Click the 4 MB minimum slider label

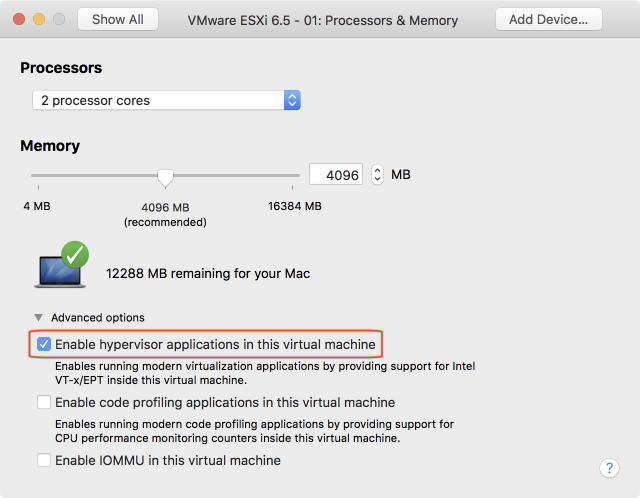38,207
